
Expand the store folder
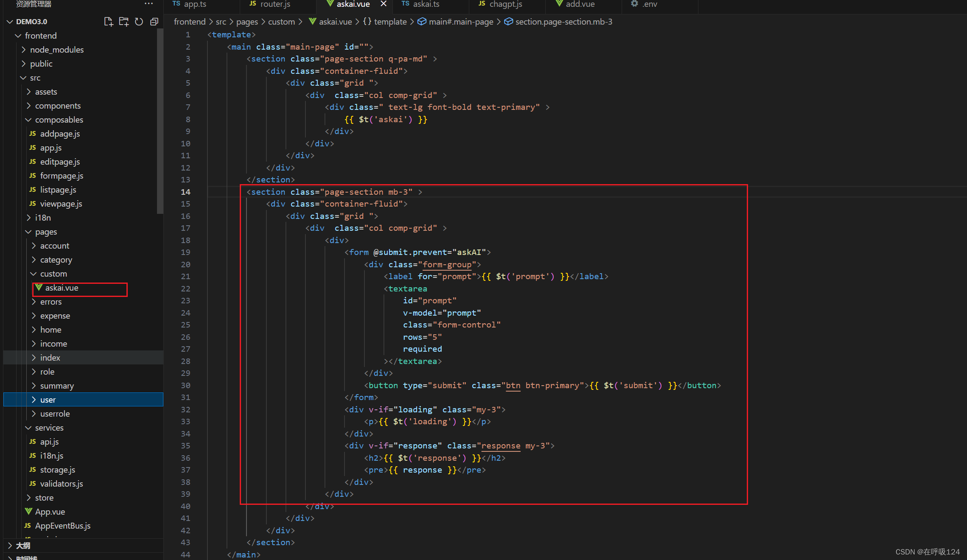(x=44, y=498)
